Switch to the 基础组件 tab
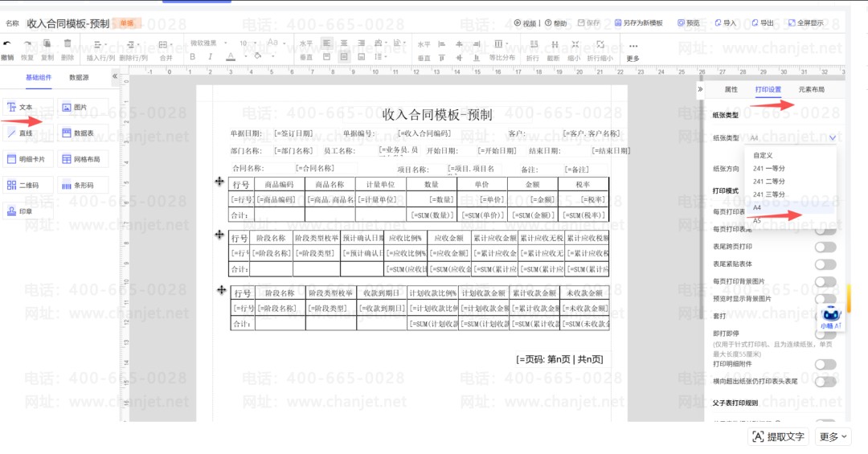The height and width of the screenshot is (454, 868). (39, 77)
